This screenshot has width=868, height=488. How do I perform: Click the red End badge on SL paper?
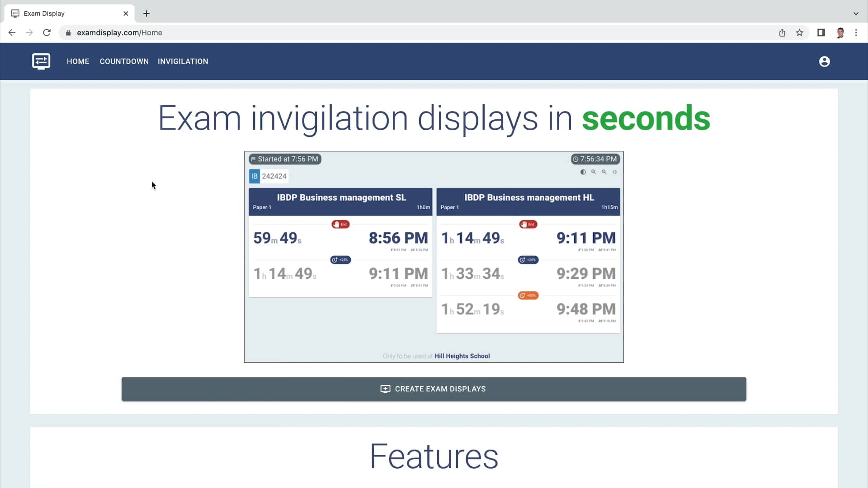[x=340, y=224]
